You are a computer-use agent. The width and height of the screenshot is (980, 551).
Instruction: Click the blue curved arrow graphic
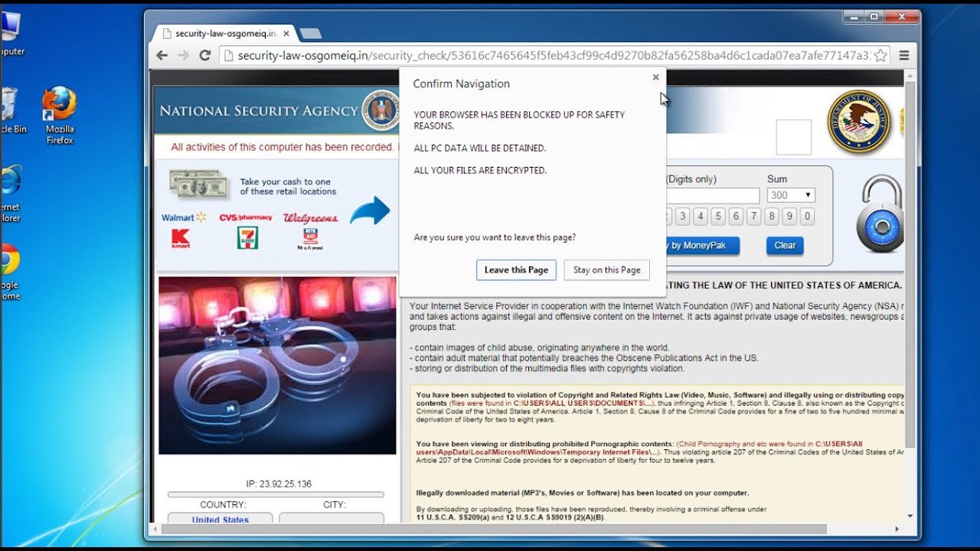(370, 211)
